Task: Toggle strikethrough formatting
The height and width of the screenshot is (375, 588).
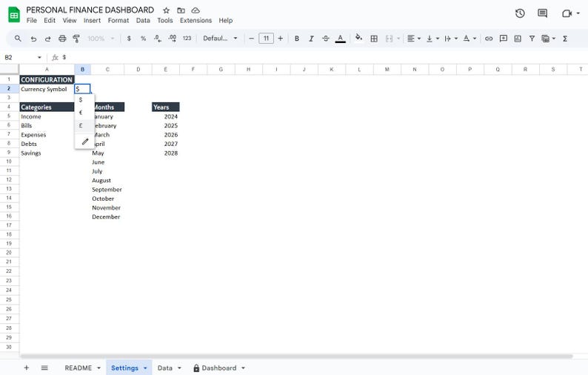Action: click(326, 39)
